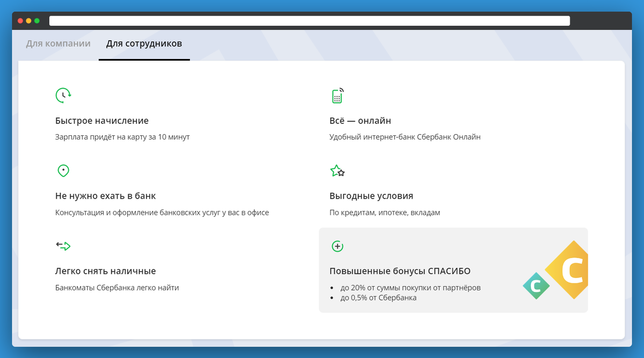Click text По кредитам, ипотеке, вкладам
Viewport: 644px width, 358px height.
click(385, 213)
